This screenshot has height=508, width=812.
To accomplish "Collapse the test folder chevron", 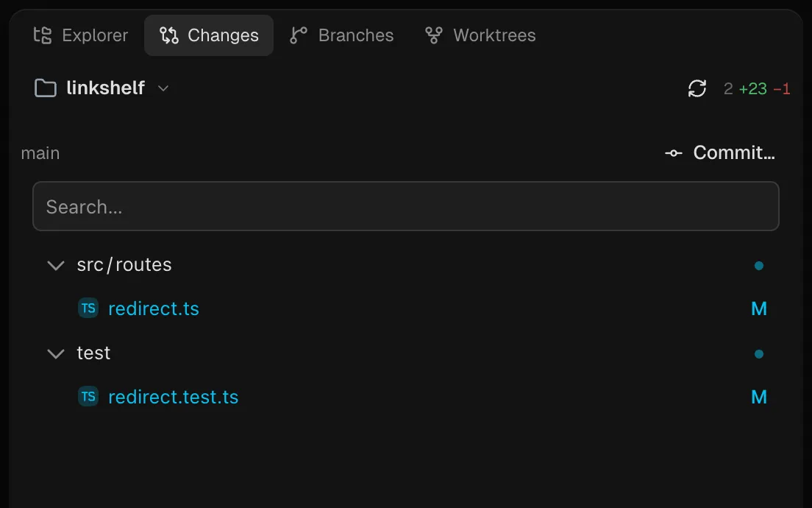I will coord(56,353).
